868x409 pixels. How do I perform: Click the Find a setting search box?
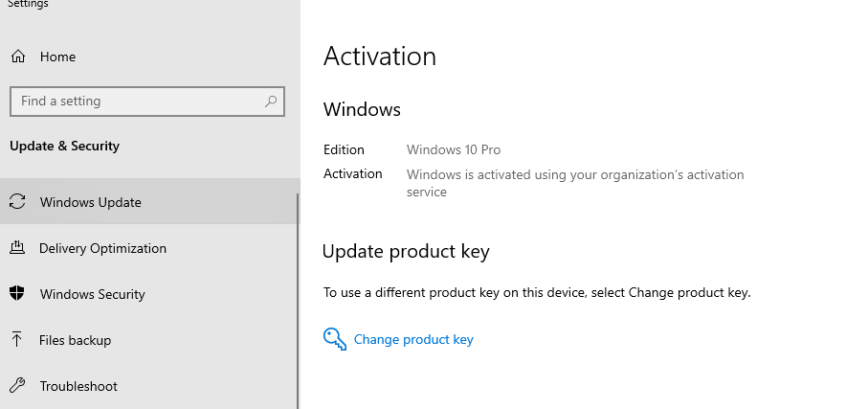pos(134,102)
